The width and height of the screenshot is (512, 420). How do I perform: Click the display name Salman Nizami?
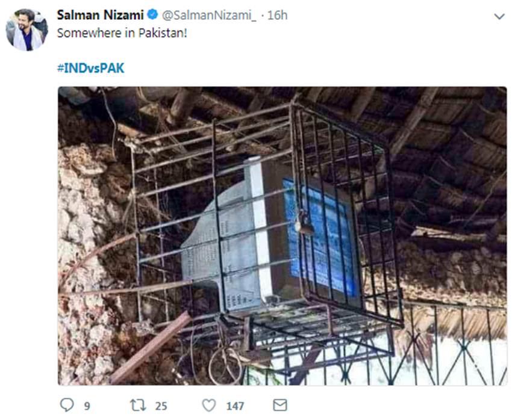click(x=100, y=15)
